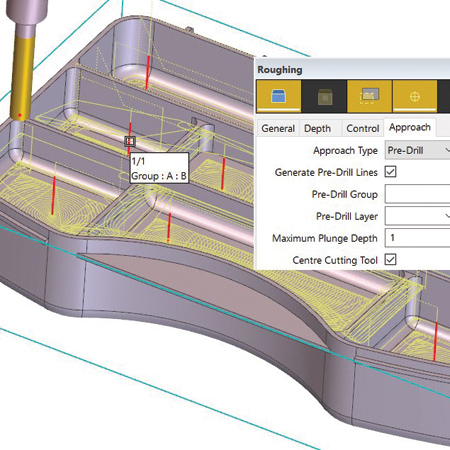Image resolution: width=450 pixels, height=450 pixels.
Task: Open the Approach Type dropdown showing Pre-Drill
Action: [417, 150]
